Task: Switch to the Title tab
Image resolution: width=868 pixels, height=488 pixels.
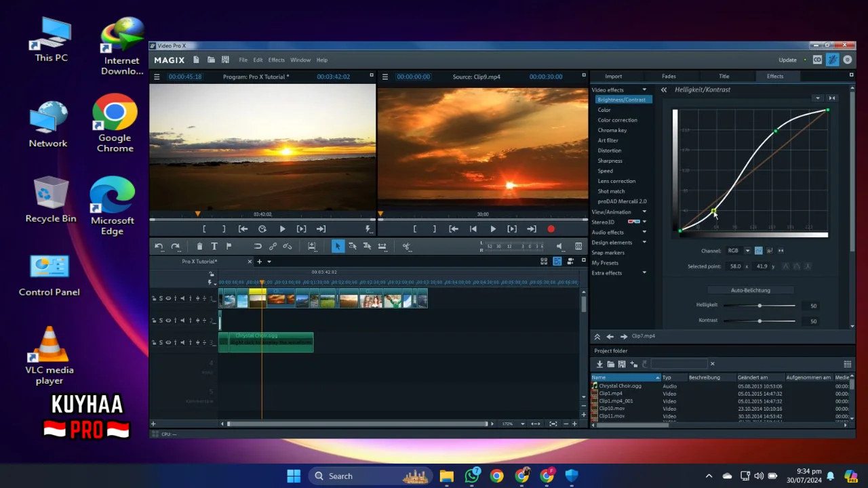Action: (724, 77)
